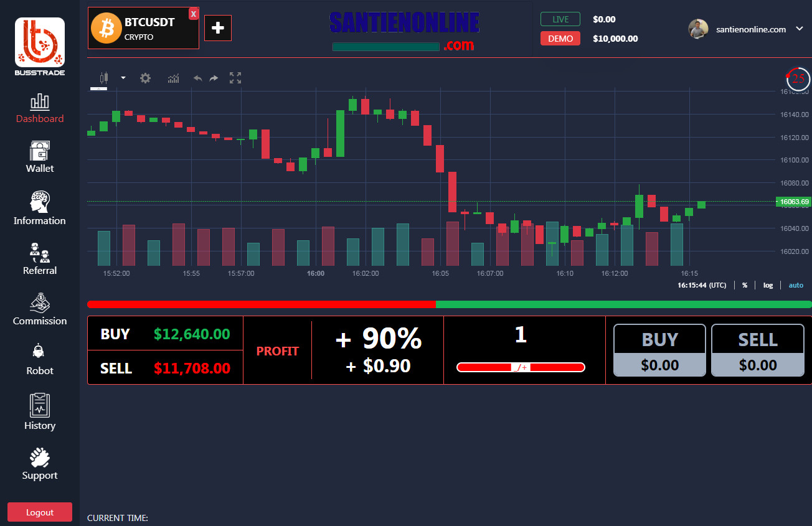Expand the santienonline.com user menu

[800, 29]
